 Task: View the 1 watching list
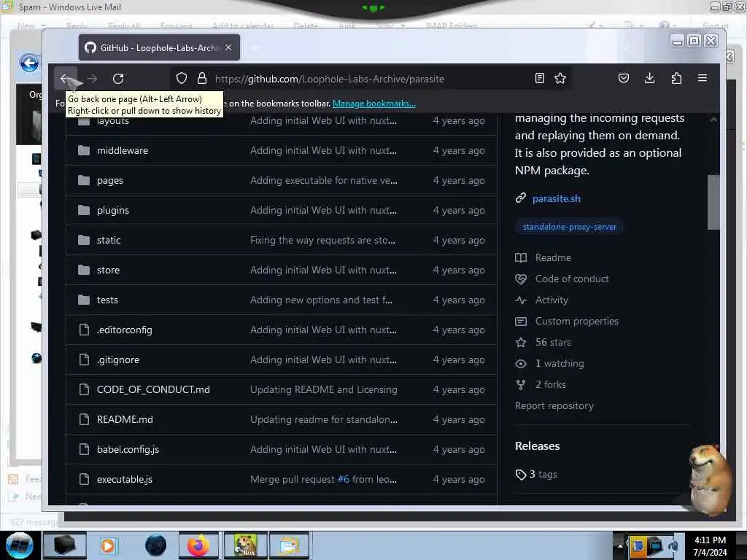560,363
